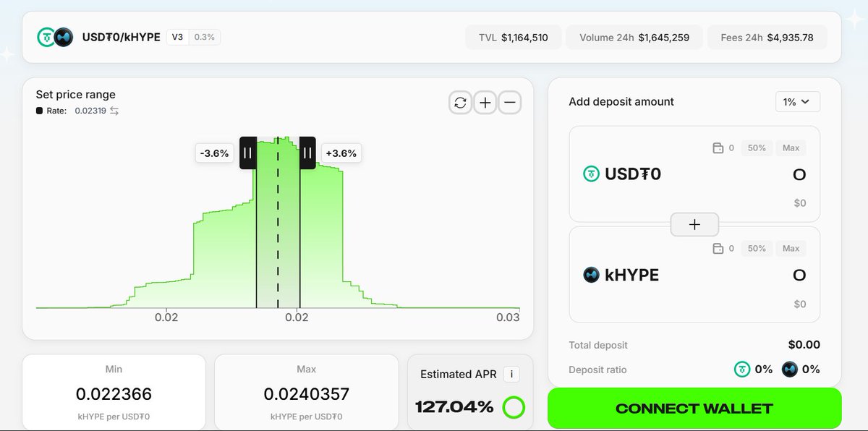This screenshot has height=431, width=868.
Task: Click the USD₮0 logo in deposit box
Action: click(x=592, y=174)
